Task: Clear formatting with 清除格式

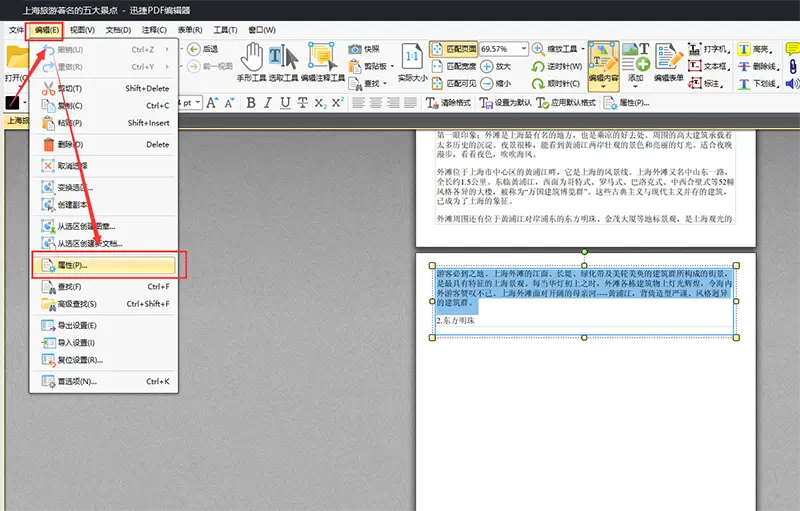Action: pos(447,103)
